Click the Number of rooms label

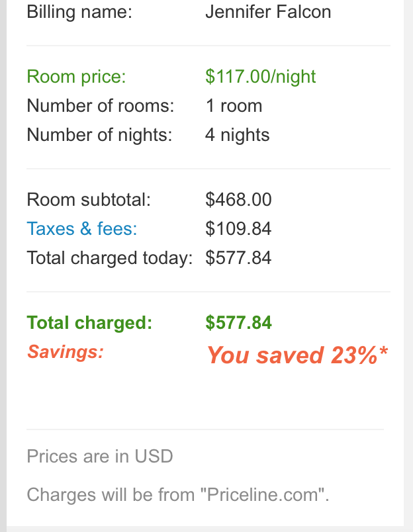(101, 105)
